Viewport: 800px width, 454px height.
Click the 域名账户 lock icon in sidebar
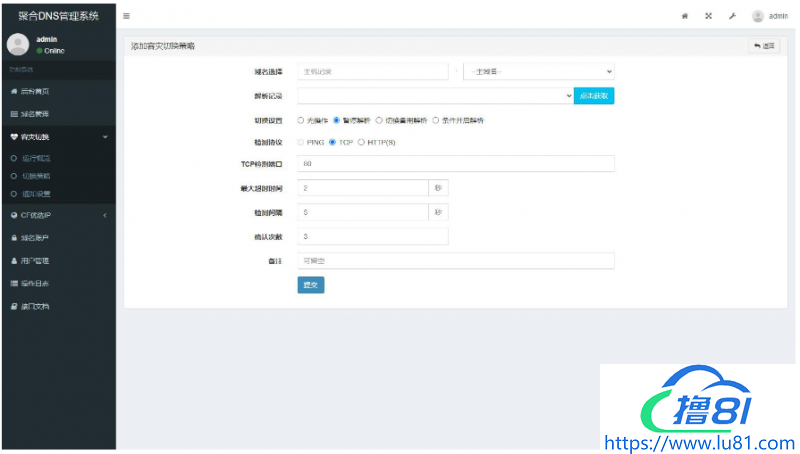[x=14, y=238]
